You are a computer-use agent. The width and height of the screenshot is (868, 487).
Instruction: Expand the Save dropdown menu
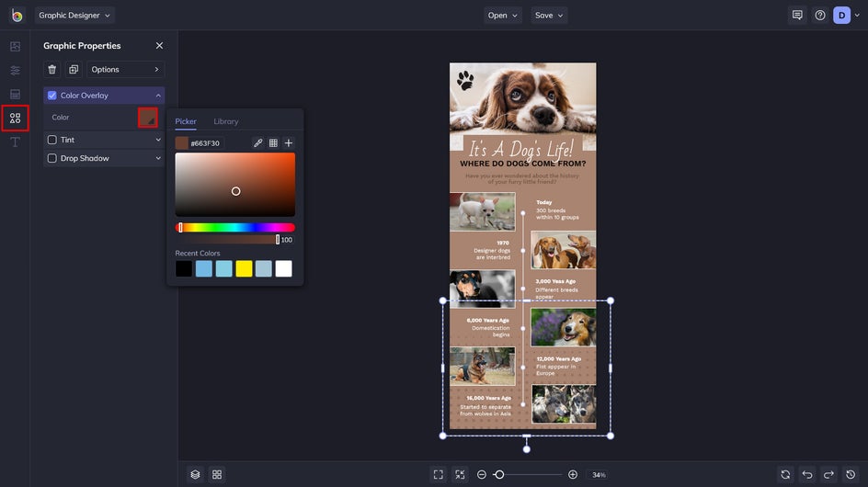pyautogui.click(x=549, y=15)
